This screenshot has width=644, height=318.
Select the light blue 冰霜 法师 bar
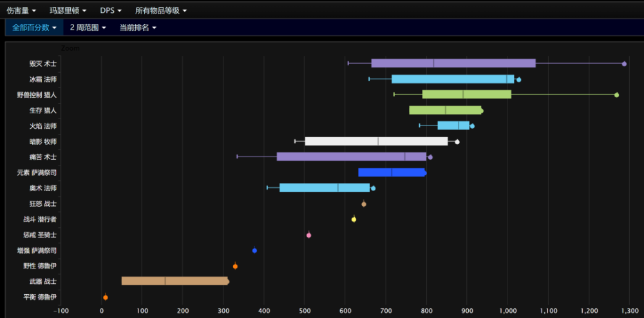click(x=452, y=79)
